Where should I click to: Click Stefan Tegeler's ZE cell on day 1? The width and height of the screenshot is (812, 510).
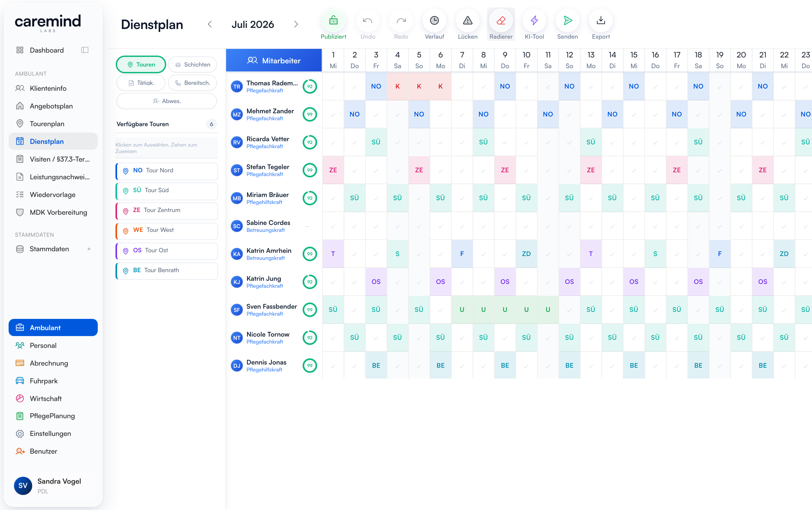coord(333,170)
